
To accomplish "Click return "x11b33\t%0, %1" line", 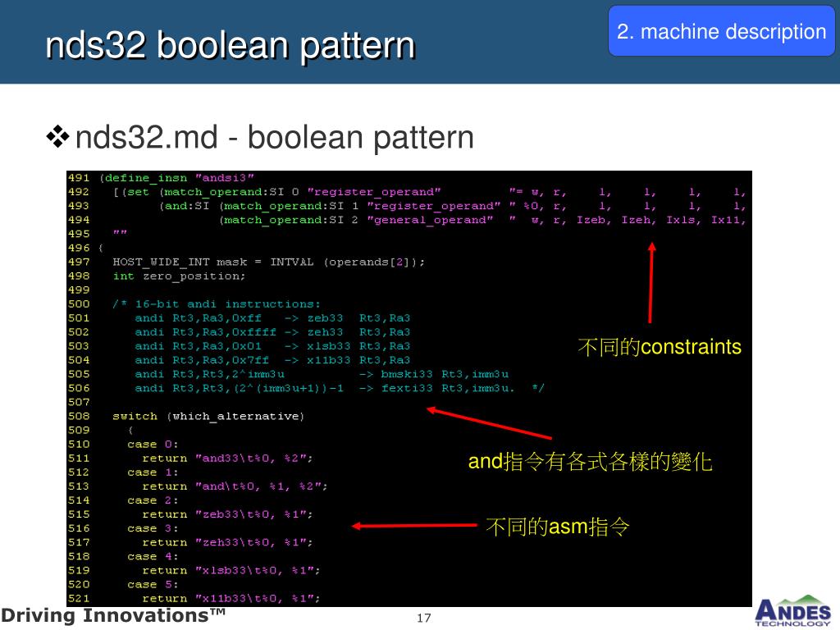I will pos(231,598).
